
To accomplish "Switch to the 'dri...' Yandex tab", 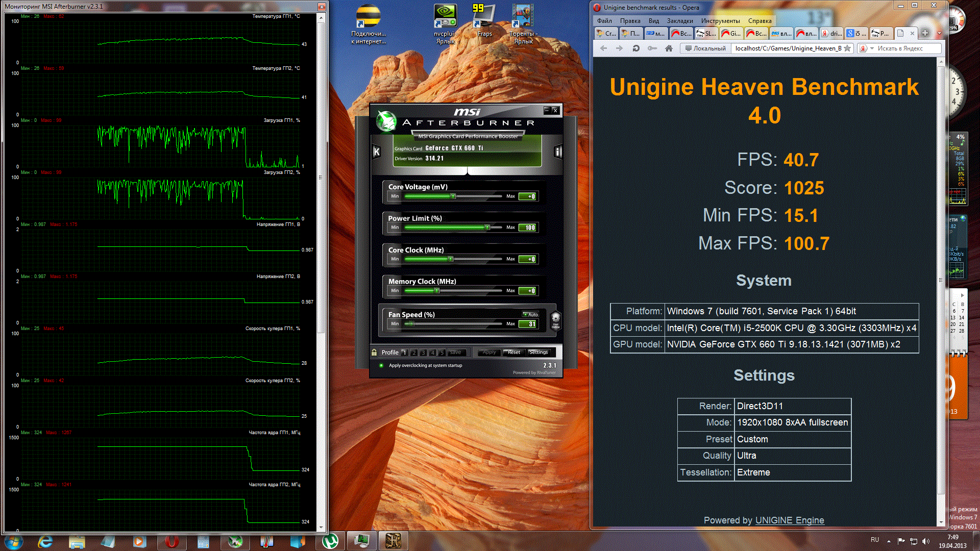I will coord(831,33).
